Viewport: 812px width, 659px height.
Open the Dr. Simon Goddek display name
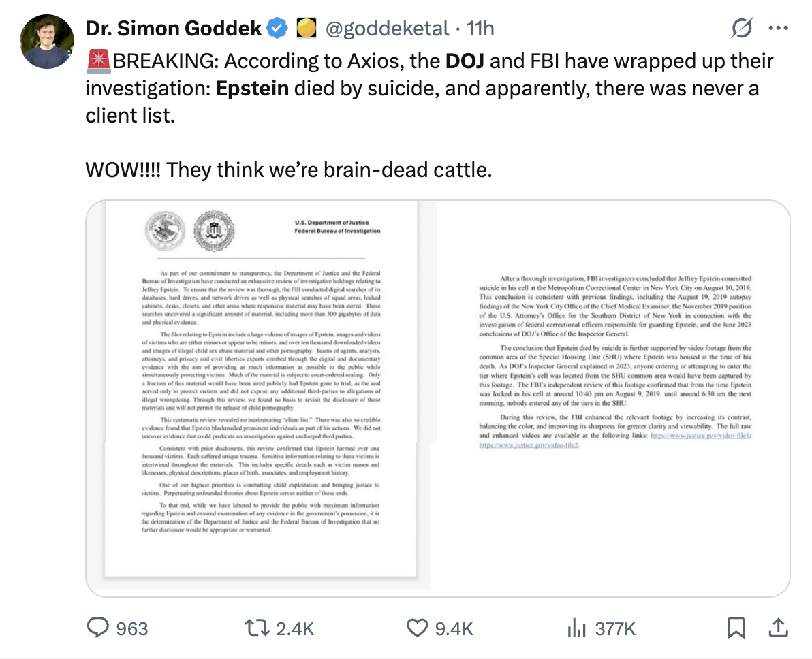click(x=173, y=28)
